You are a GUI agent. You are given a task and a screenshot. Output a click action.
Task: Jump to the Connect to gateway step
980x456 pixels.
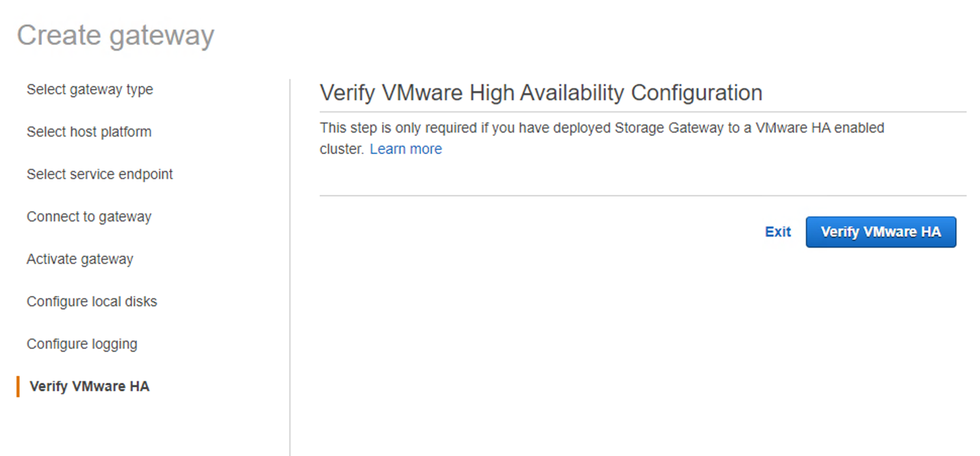pyautogui.click(x=88, y=216)
